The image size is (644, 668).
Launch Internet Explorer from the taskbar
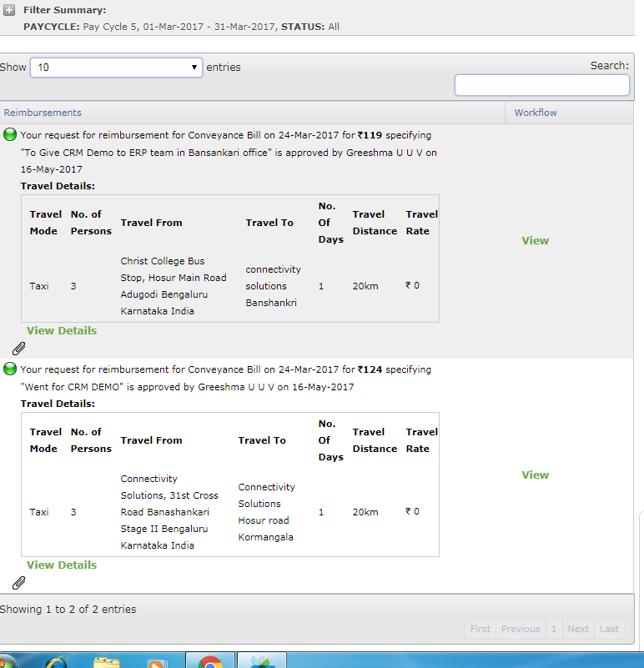[54, 661]
